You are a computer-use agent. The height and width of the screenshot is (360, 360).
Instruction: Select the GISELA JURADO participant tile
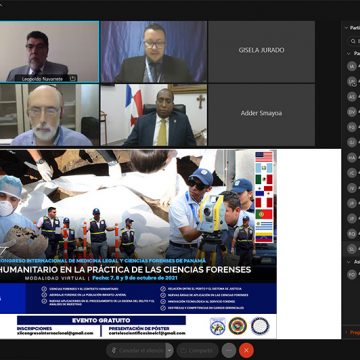(261, 52)
